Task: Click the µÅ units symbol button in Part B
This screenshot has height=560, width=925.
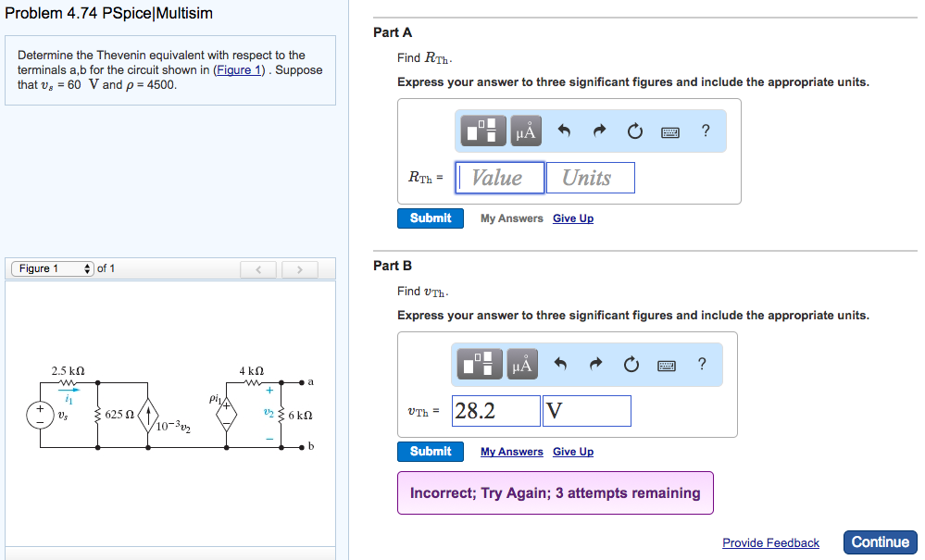Action: click(522, 364)
